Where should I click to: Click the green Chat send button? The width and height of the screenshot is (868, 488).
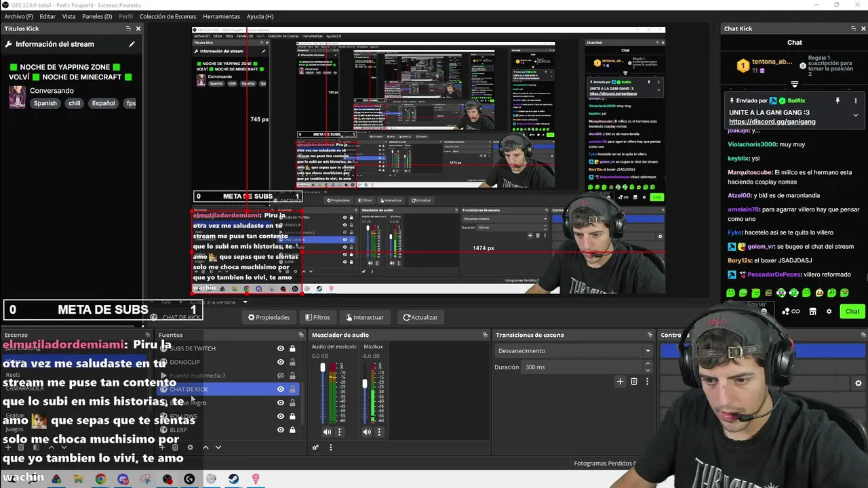point(852,311)
